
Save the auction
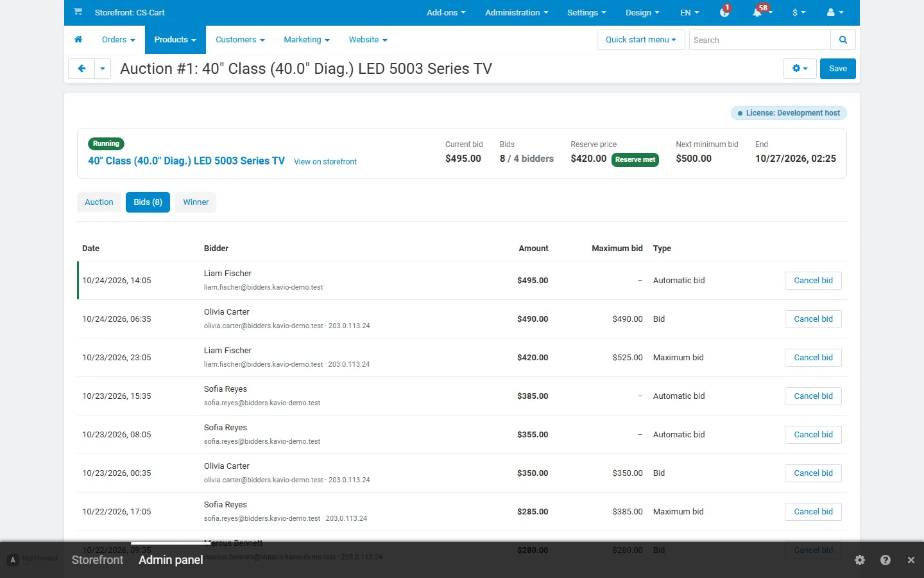pos(838,69)
